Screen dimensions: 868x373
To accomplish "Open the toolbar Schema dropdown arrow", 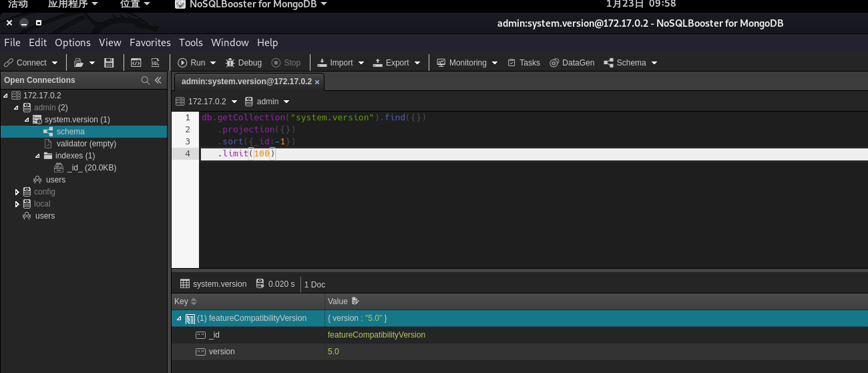I will [654, 63].
